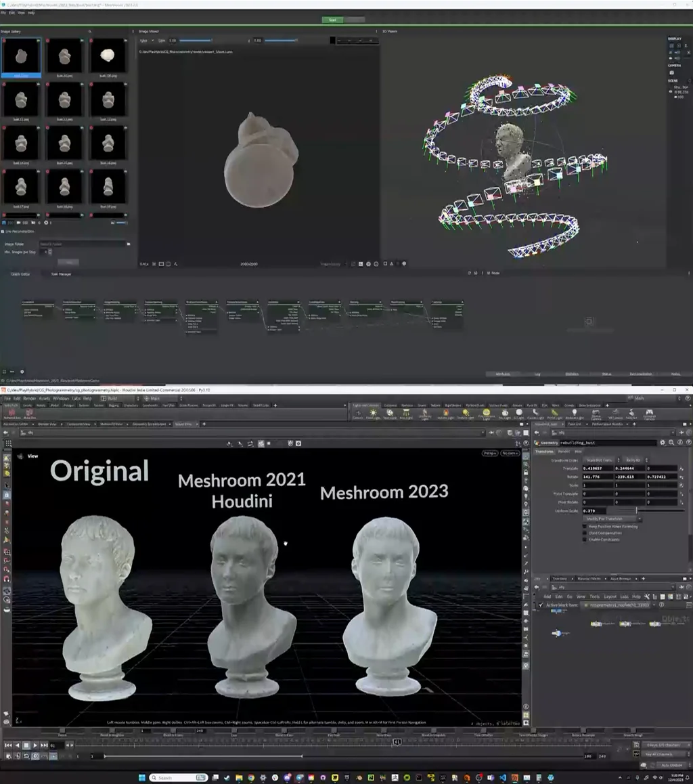693x784 pixels.
Task: Open the Render menu in Houdini
Action: (x=30, y=399)
